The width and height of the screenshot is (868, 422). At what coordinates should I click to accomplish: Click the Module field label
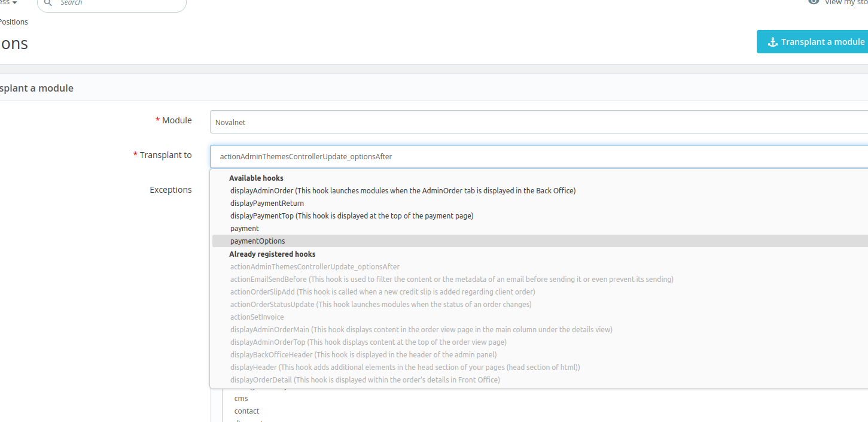point(173,120)
